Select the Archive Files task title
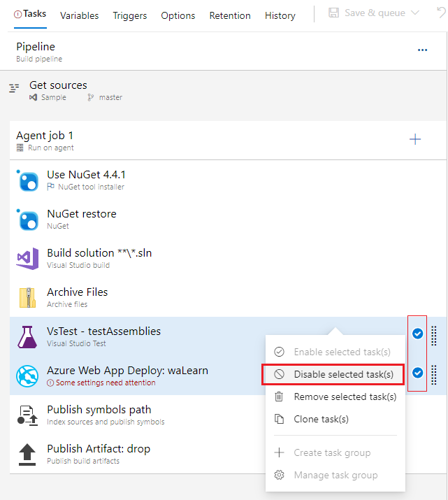 (x=78, y=292)
